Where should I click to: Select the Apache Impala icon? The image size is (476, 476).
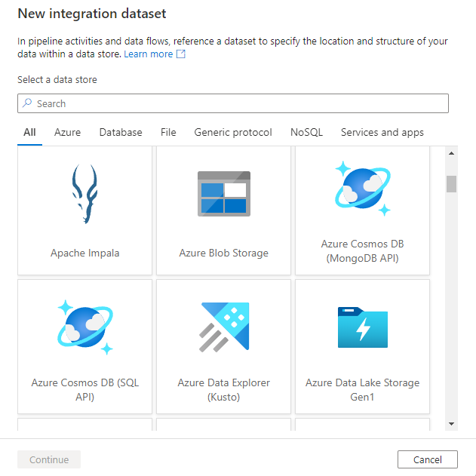pos(84,195)
